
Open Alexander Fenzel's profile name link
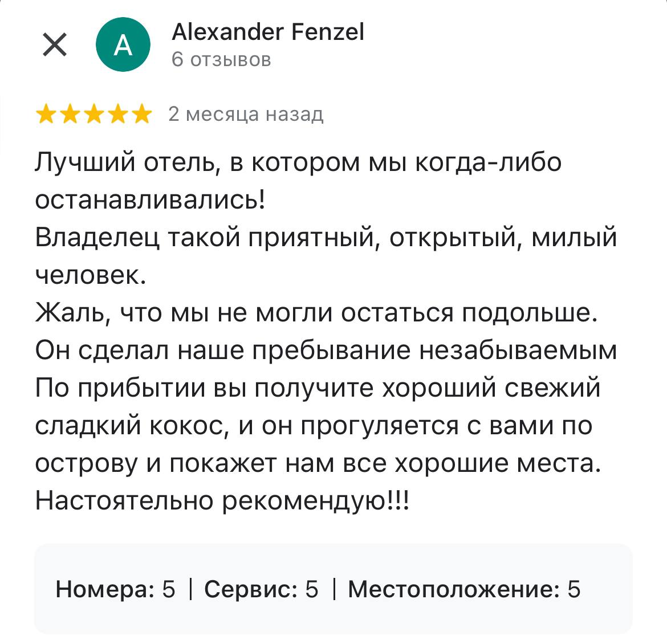pyautogui.click(x=267, y=32)
